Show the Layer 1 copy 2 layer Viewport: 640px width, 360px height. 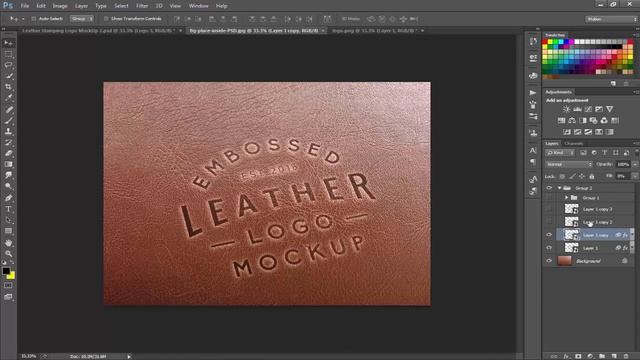click(549, 222)
